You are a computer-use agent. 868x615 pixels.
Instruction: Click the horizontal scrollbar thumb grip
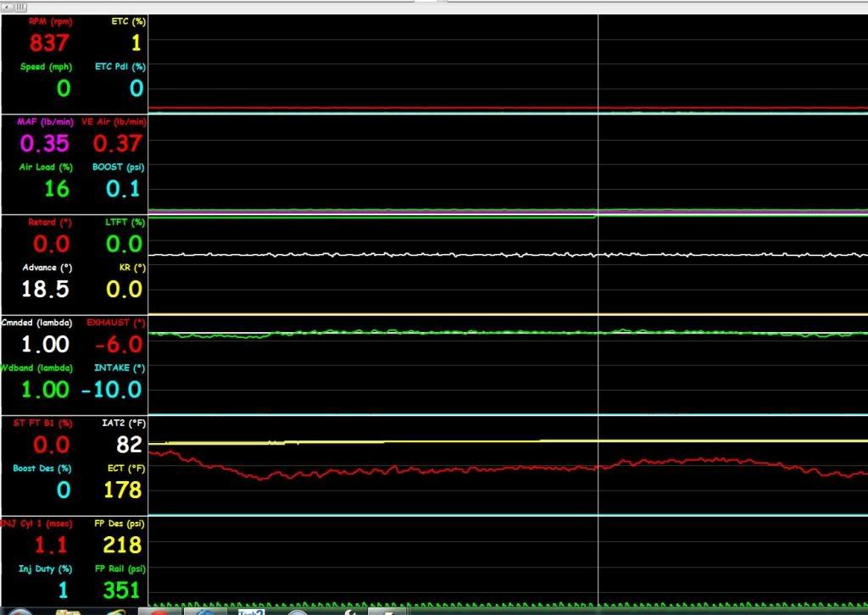[x=20, y=6]
